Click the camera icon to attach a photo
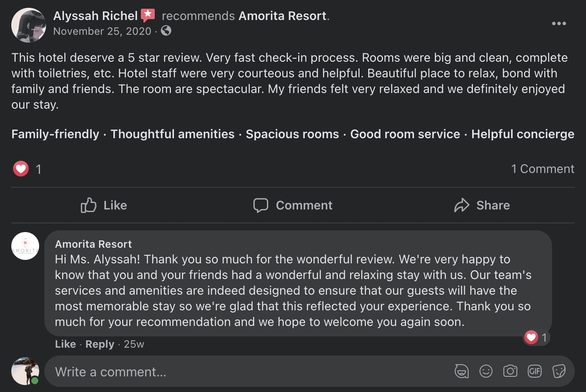The width and height of the screenshot is (586, 392). [510, 371]
